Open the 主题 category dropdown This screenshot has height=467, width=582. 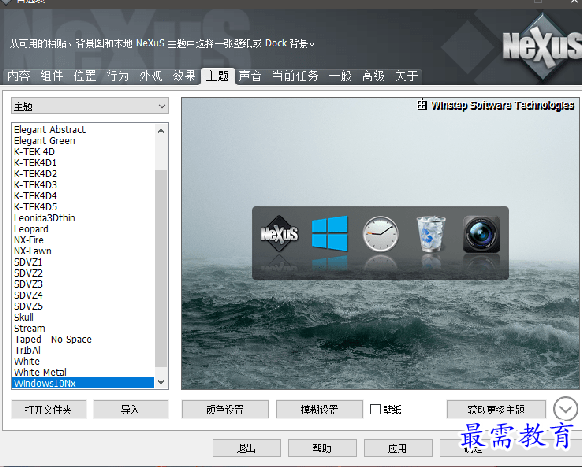coord(90,106)
